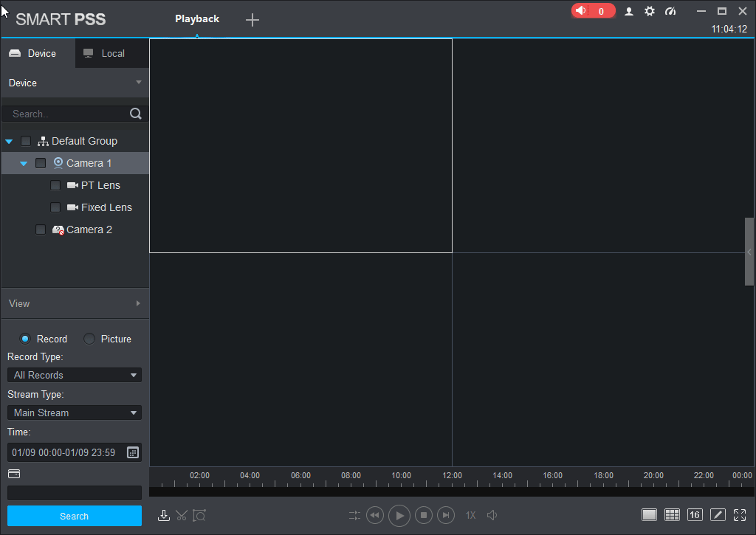Check the Camera 1 checkbox
Screen dimensions: 756x535
point(41,163)
